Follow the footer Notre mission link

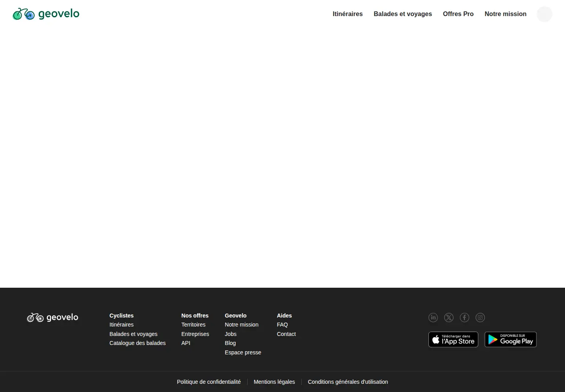tap(242, 325)
